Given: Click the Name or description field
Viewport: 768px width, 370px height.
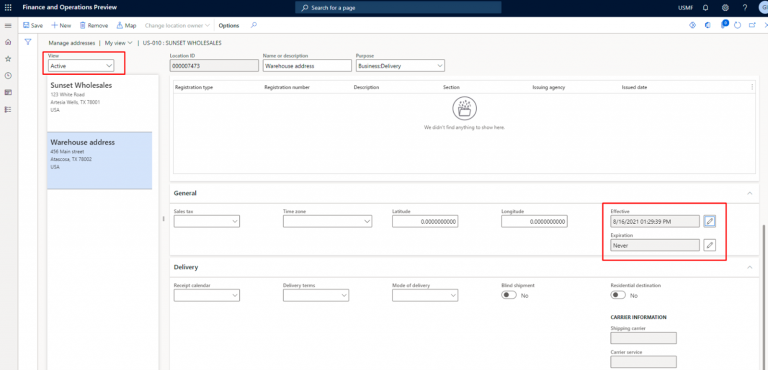Looking at the screenshot, I should pos(307,65).
